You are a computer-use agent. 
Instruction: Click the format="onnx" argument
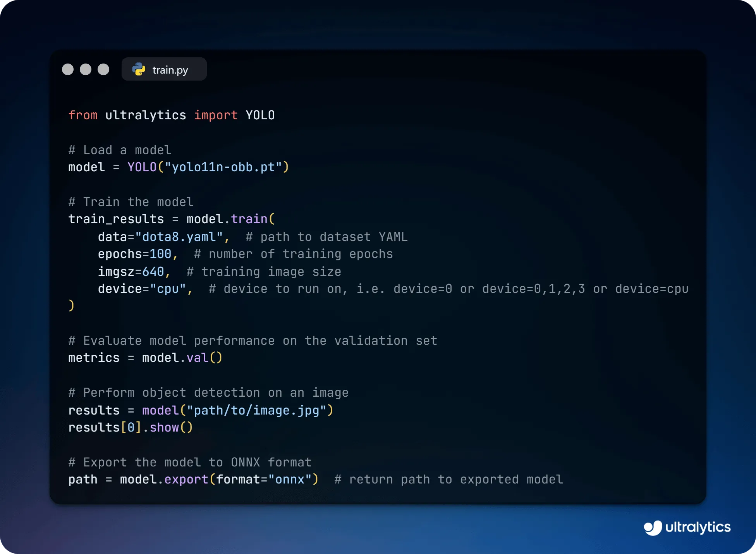pos(264,479)
